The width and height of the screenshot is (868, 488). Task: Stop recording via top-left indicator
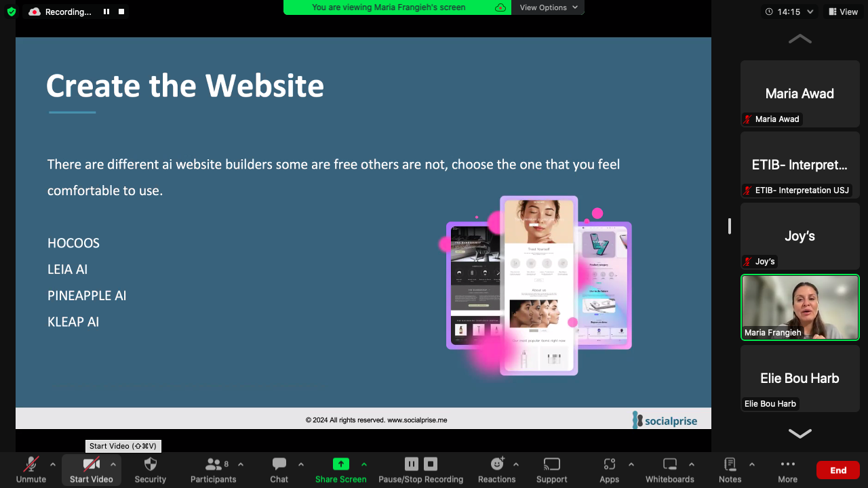pos(121,12)
